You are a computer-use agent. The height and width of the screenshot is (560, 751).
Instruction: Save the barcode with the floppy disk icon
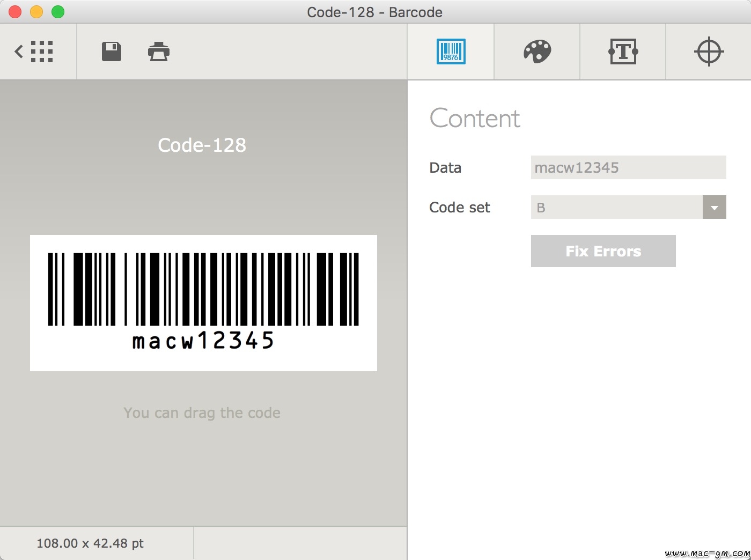point(112,51)
